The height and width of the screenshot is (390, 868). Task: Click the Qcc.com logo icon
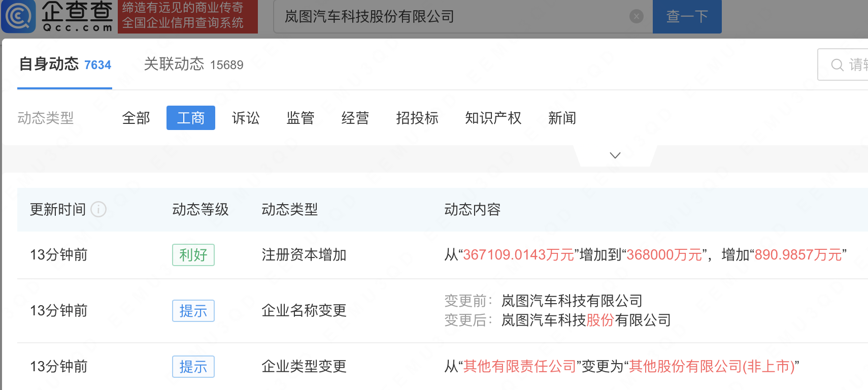point(18,16)
